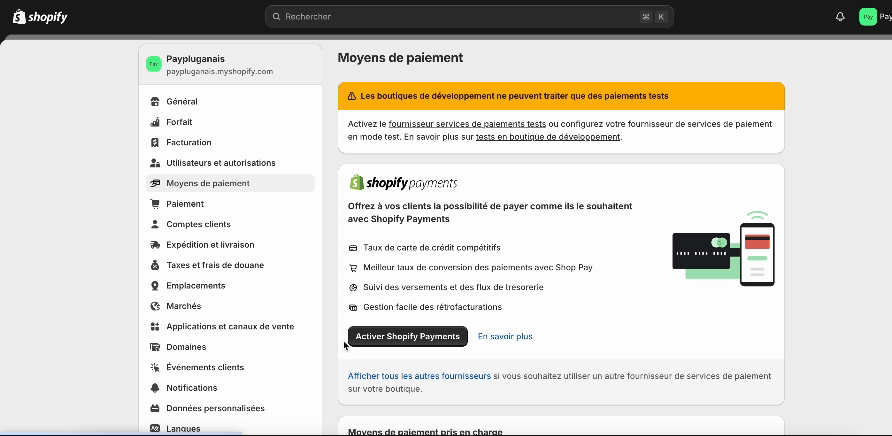This screenshot has height=436, width=892.
Task: Open Notifications settings in sidebar
Action: tap(230, 388)
